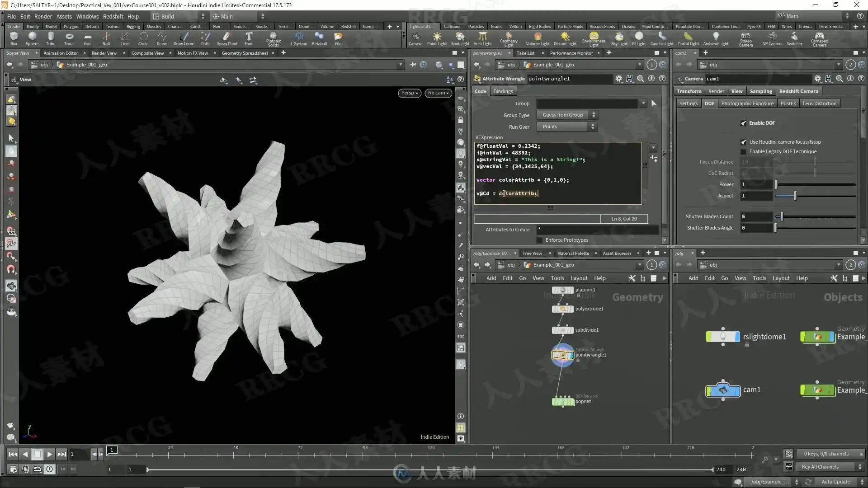Toggle the Enable DOF checkbox
Image resolution: width=868 pixels, height=488 pixels.
click(x=743, y=123)
